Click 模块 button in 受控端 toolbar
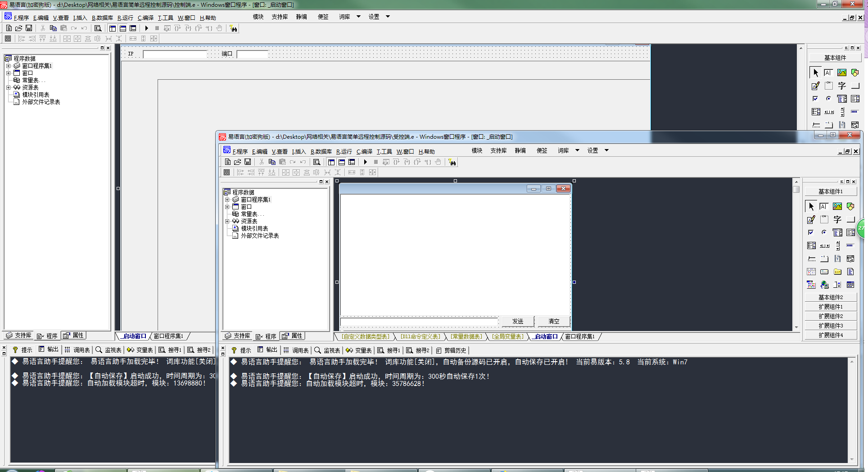 [x=477, y=150]
